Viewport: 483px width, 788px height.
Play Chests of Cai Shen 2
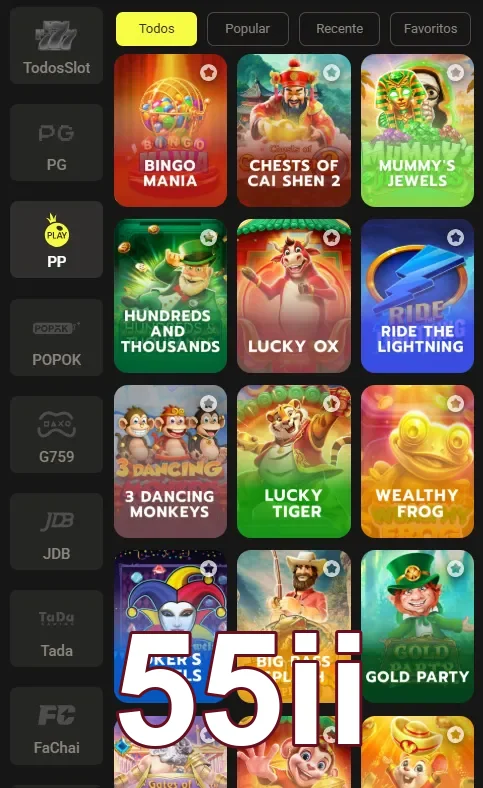pyautogui.click(x=294, y=130)
